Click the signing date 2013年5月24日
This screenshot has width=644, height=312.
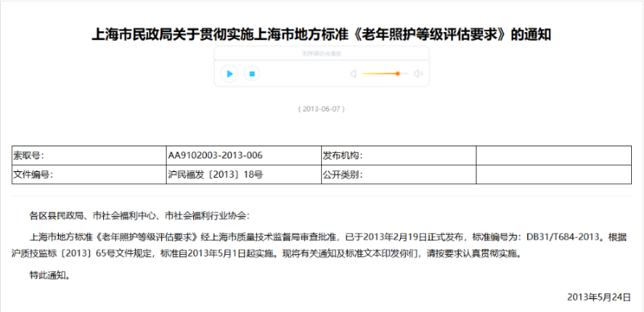click(x=599, y=298)
